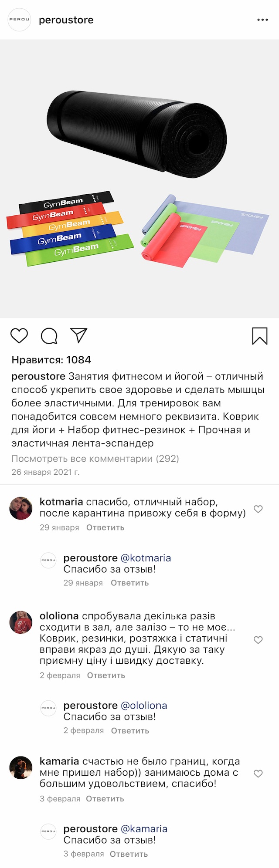Viewport: 279px width, 868px height.
Task: Like ololiona's comment
Action: point(258,640)
